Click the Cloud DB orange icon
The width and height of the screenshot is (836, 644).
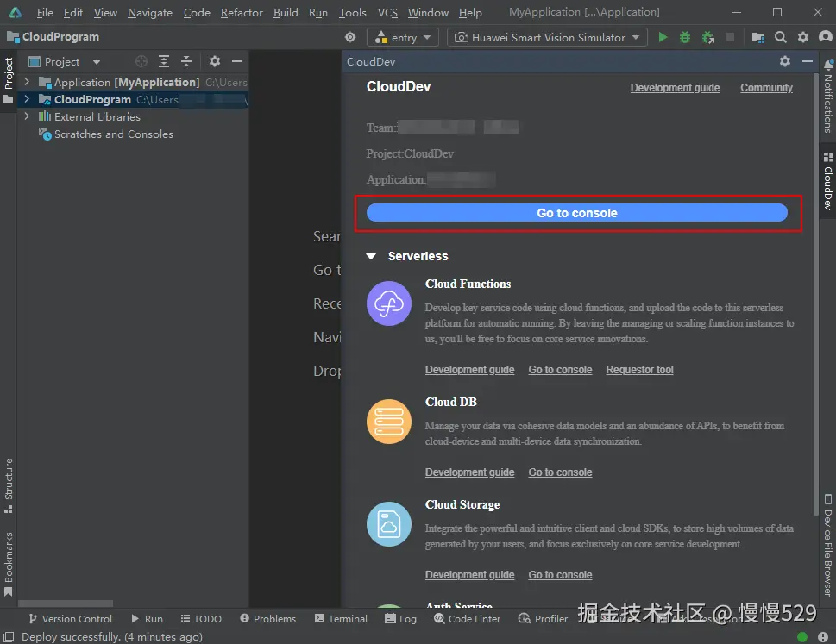tap(389, 422)
